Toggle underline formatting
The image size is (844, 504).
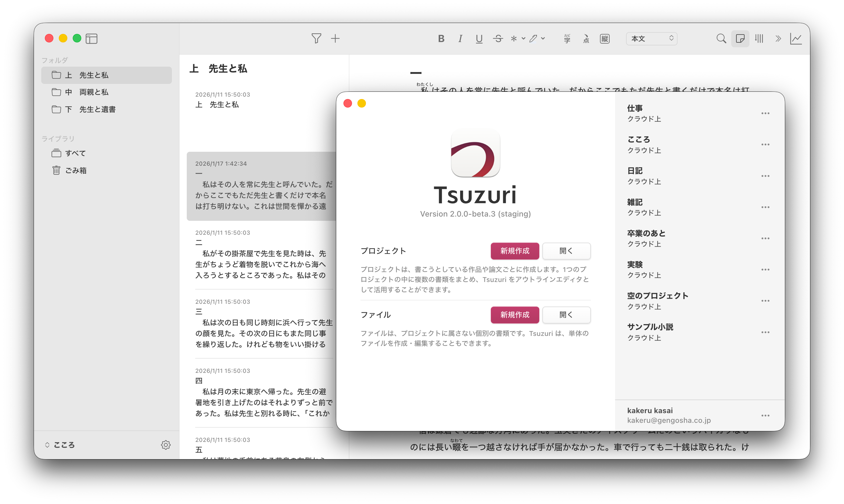pyautogui.click(x=479, y=38)
